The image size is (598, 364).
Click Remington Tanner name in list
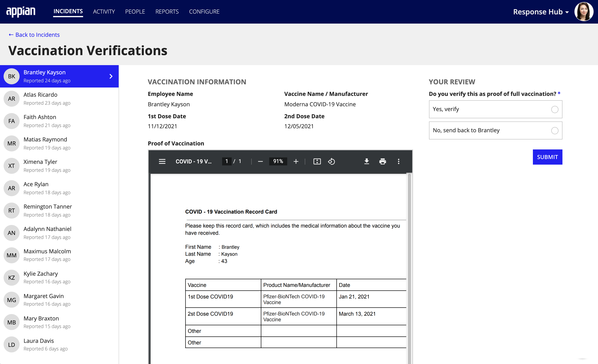(x=48, y=206)
